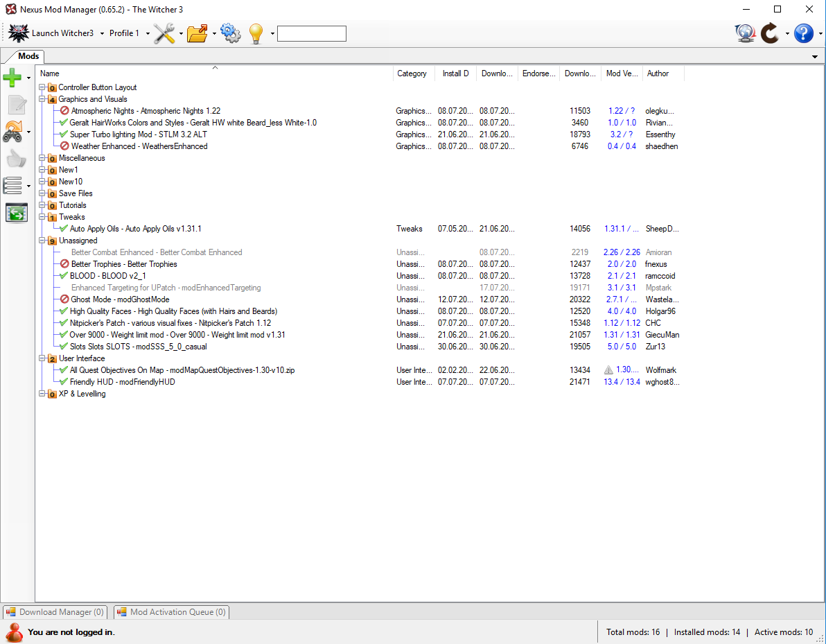Sort by the Name column header
The width and height of the screenshot is (826, 644).
tap(214, 73)
